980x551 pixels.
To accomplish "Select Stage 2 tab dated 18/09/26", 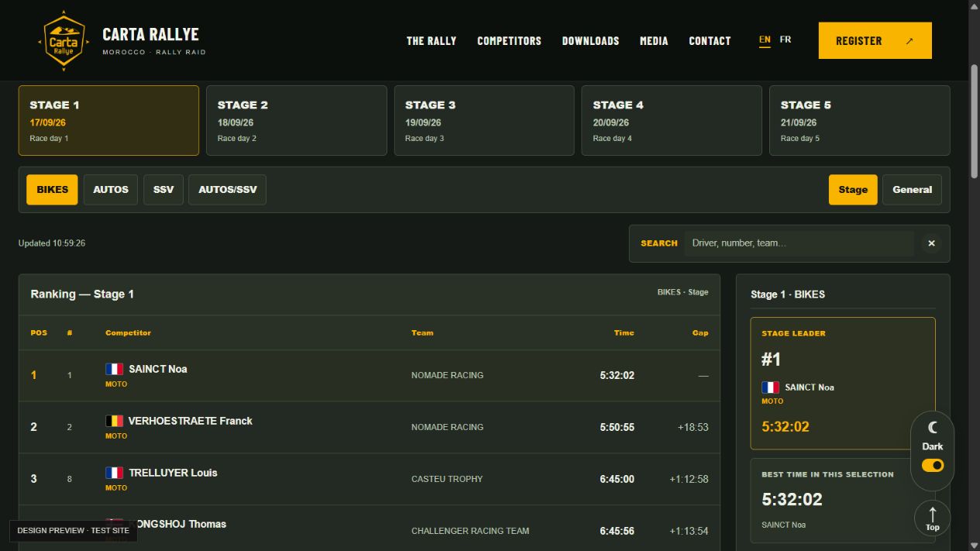I will (297, 121).
